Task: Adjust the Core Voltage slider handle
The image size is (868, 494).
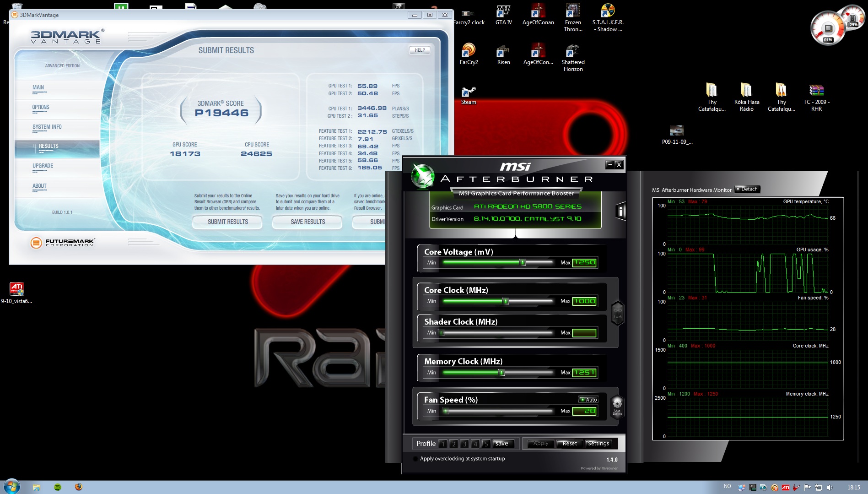Action: coord(523,262)
